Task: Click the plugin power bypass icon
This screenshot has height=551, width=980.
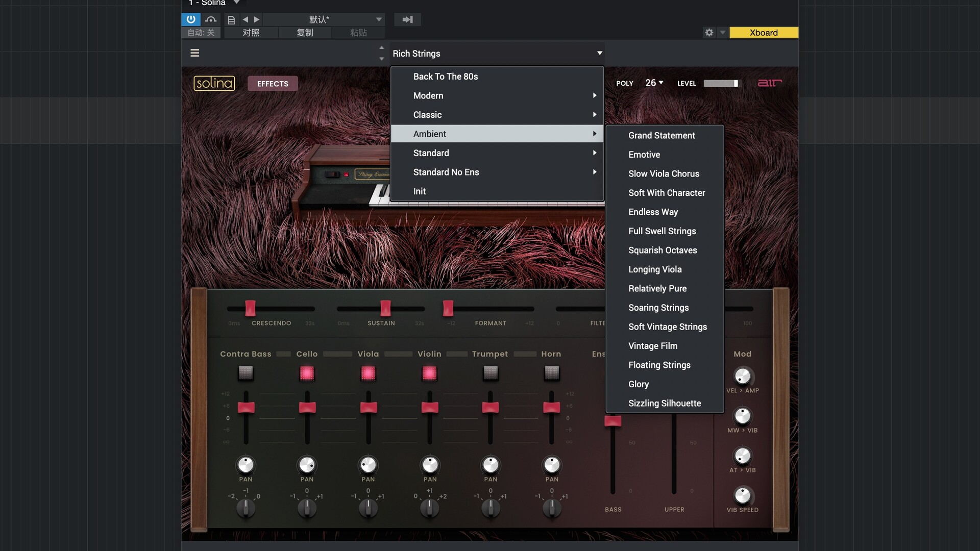Action: click(x=190, y=19)
